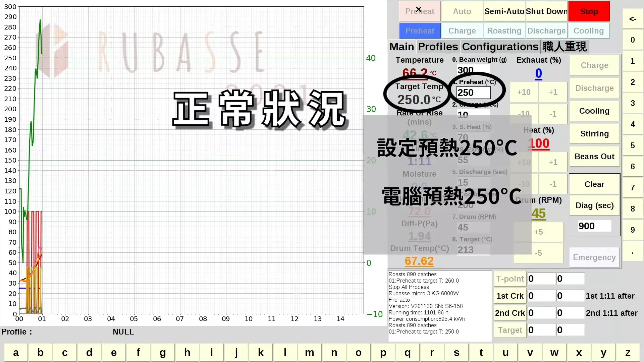Increase exhaust by +10
The width and height of the screenshot is (644, 362).
click(524, 92)
